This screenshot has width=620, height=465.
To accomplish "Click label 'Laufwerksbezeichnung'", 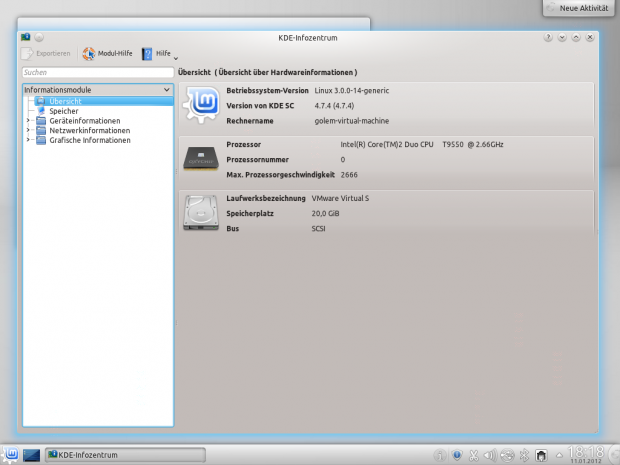I will (266, 198).
